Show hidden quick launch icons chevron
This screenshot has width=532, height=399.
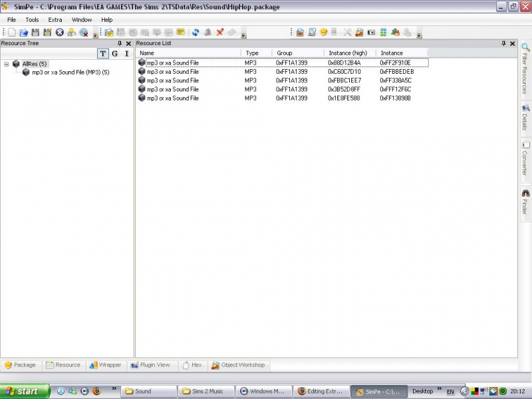click(x=114, y=388)
